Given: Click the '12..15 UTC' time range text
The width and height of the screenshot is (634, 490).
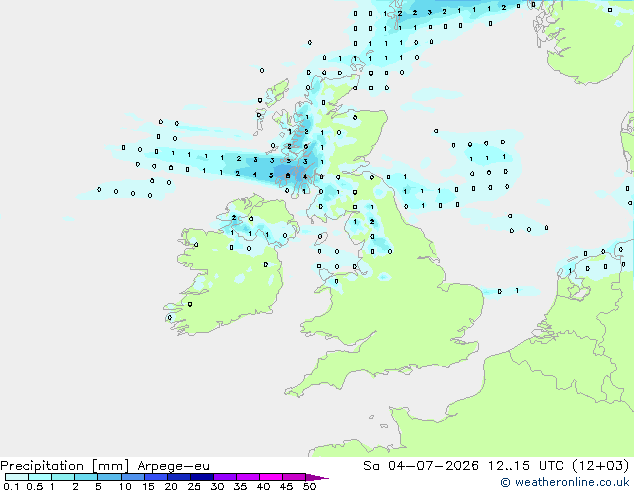Looking at the screenshot, I should coord(525,466).
